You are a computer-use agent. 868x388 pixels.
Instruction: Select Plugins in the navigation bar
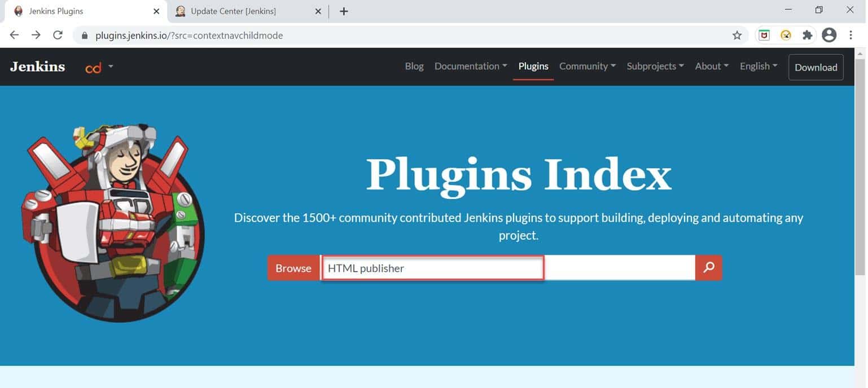[x=533, y=67]
